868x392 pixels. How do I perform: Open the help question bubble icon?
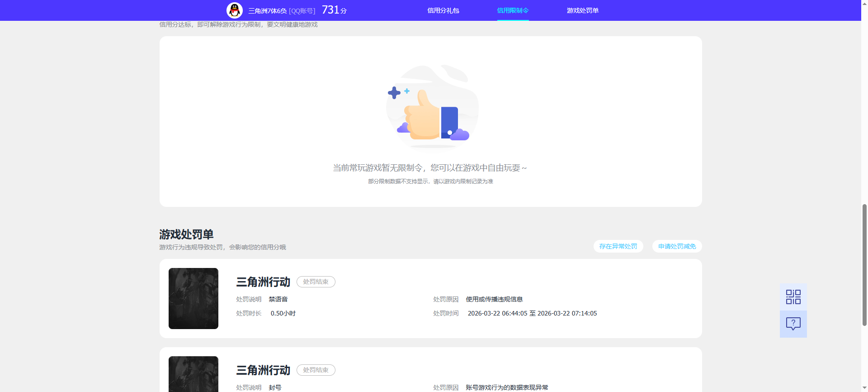click(x=793, y=324)
